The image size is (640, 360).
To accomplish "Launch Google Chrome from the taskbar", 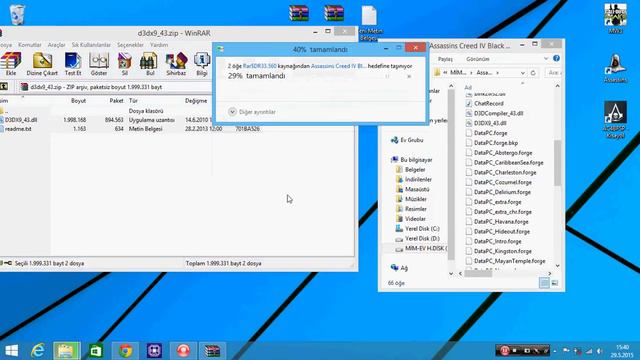I will [x=126, y=351].
